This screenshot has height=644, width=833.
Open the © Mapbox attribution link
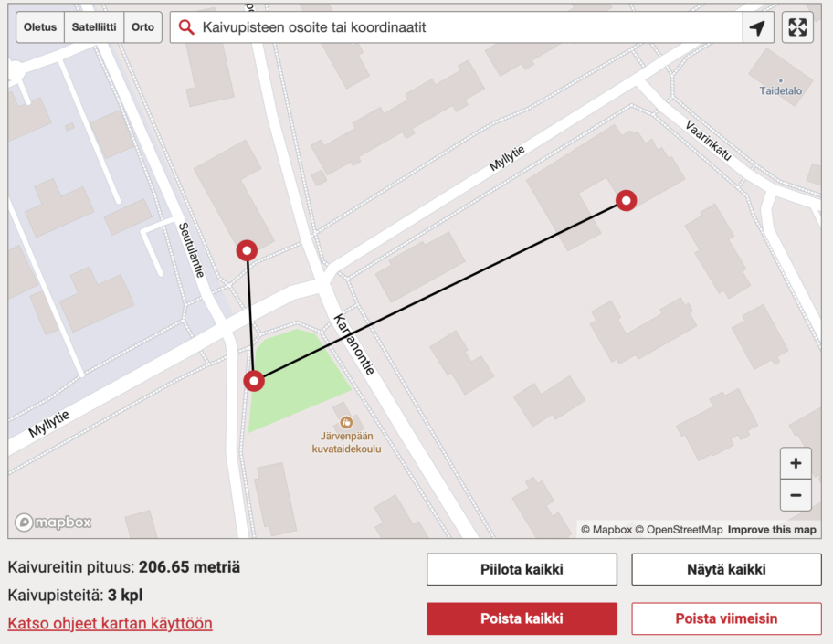pos(606,530)
